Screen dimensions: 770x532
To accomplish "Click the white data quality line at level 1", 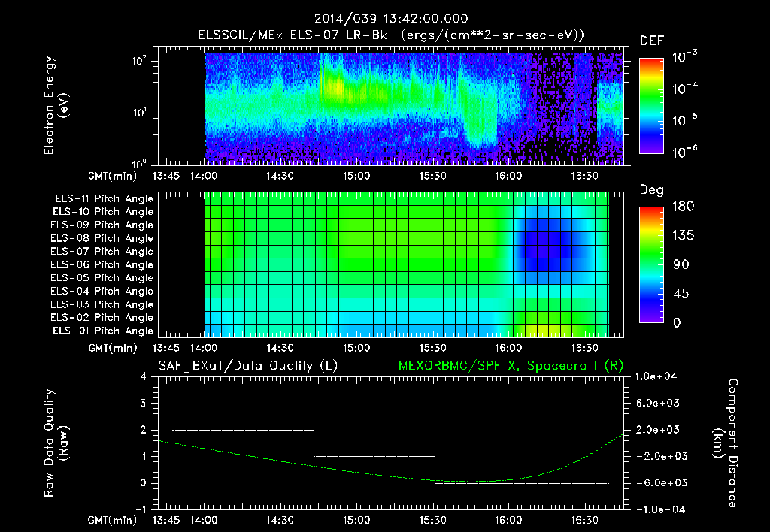I will pyautogui.click(x=374, y=456).
